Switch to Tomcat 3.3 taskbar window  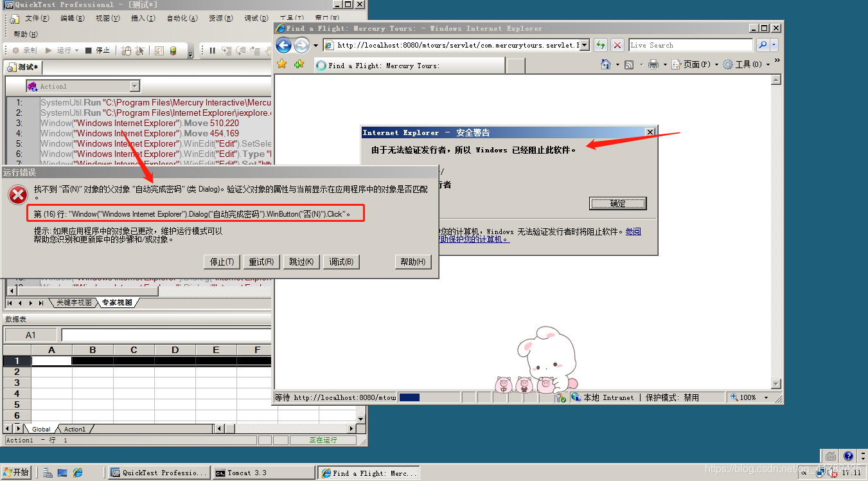pyautogui.click(x=263, y=473)
